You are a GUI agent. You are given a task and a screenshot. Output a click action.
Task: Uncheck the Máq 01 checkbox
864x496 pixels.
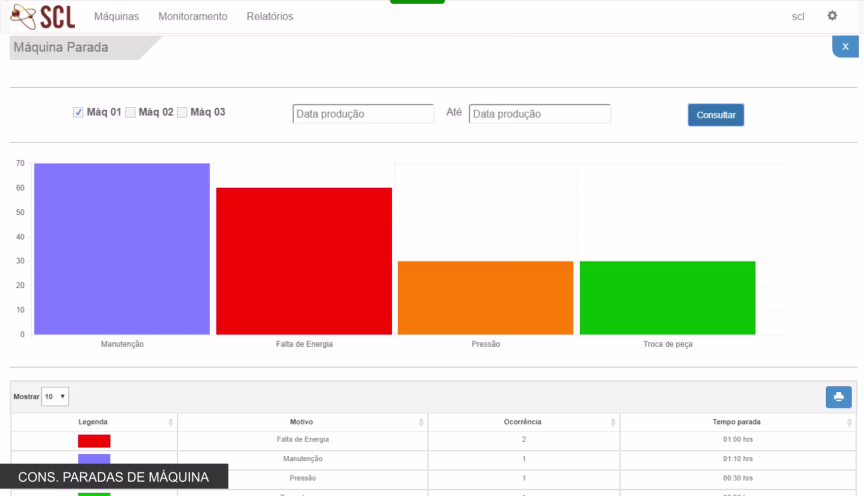pyautogui.click(x=78, y=113)
